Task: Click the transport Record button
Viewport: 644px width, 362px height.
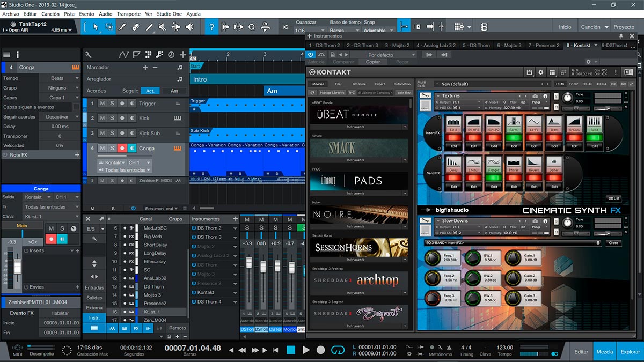Action: pos(320,350)
